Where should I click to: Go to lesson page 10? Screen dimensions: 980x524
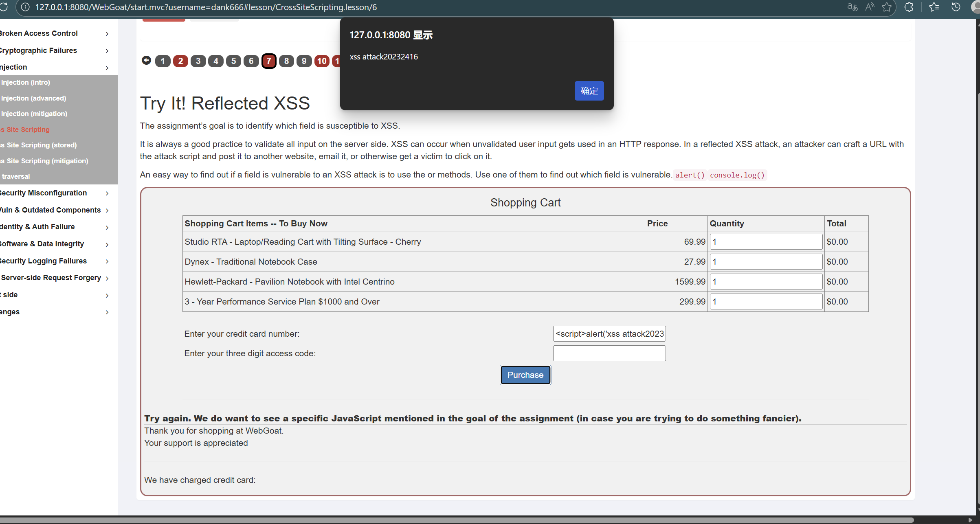(x=322, y=61)
